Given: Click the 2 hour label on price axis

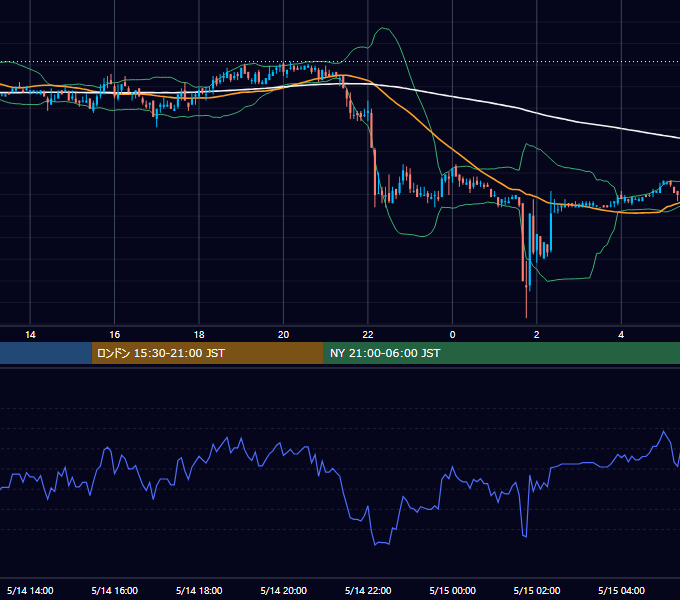Looking at the screenshot, I should pos(536,335).
